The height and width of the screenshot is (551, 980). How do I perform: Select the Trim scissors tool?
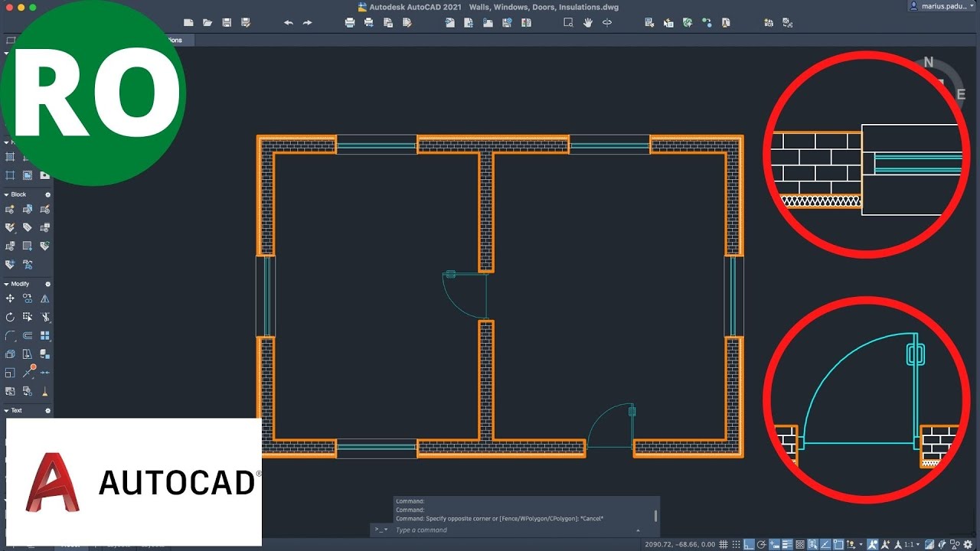tap(45, 317)
